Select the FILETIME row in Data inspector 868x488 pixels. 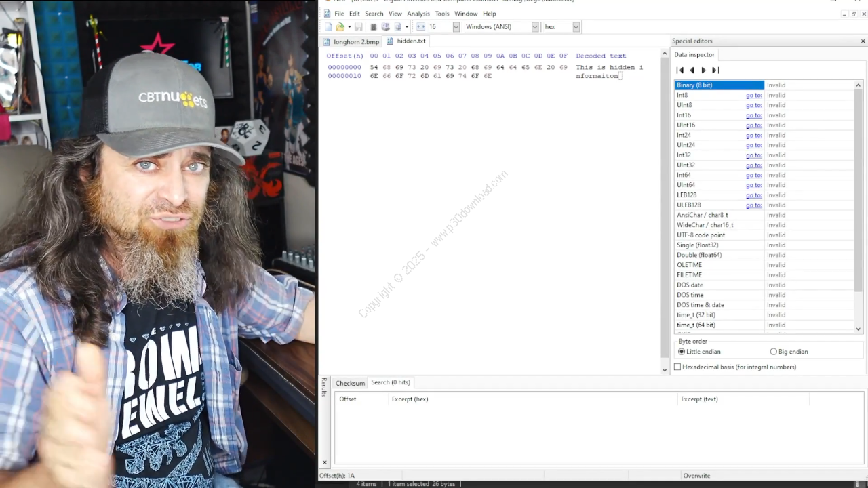coord(764,274)
